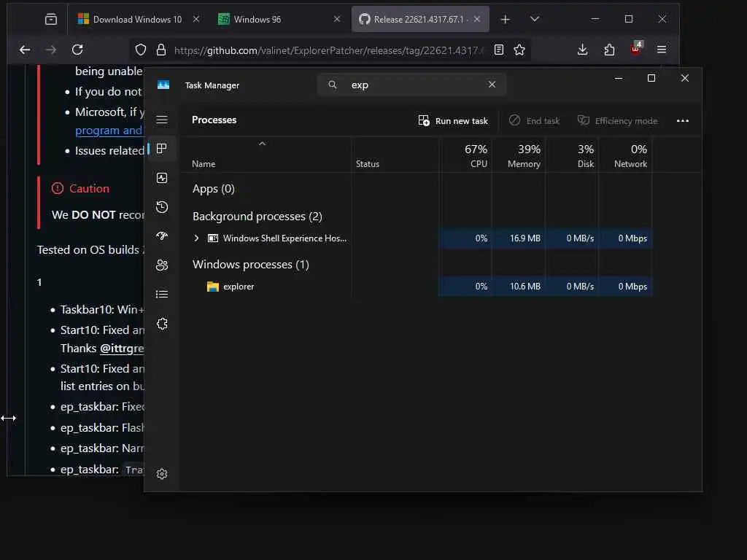Screen dimensions: 747x560
Task: Open @ittrgre user mention link
Action: [x=122, y=349]
